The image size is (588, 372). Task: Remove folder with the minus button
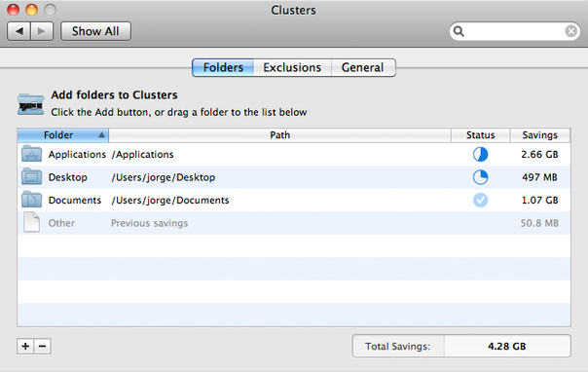point(43,346)
